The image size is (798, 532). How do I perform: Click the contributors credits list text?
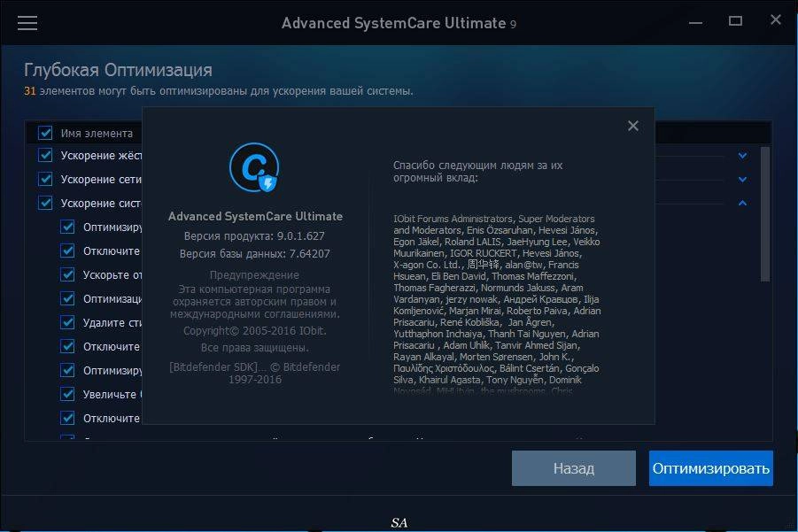click(x=497, y=305)
